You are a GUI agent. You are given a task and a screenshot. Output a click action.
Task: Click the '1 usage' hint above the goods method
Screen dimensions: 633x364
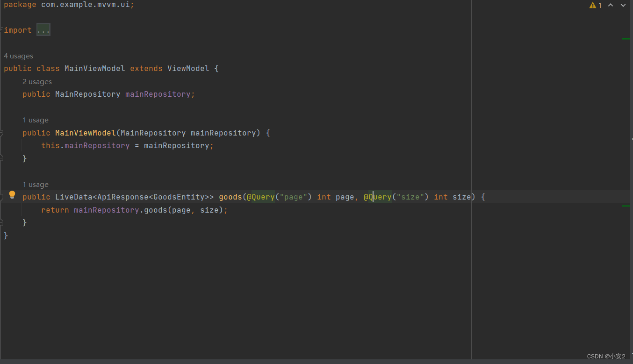[36, 184]
